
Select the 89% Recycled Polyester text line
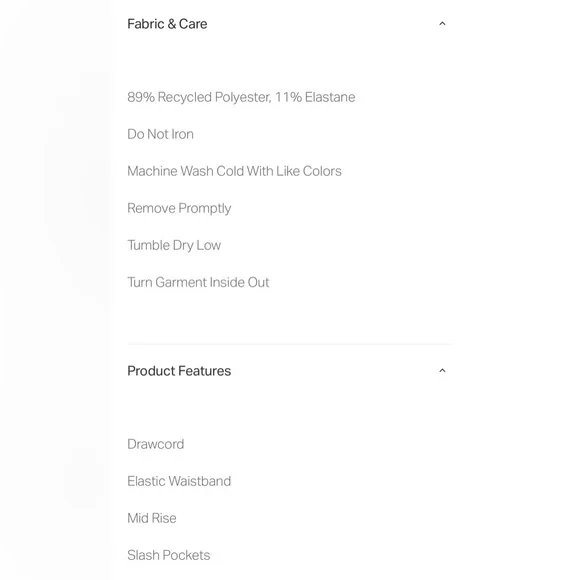pos(241,97)
